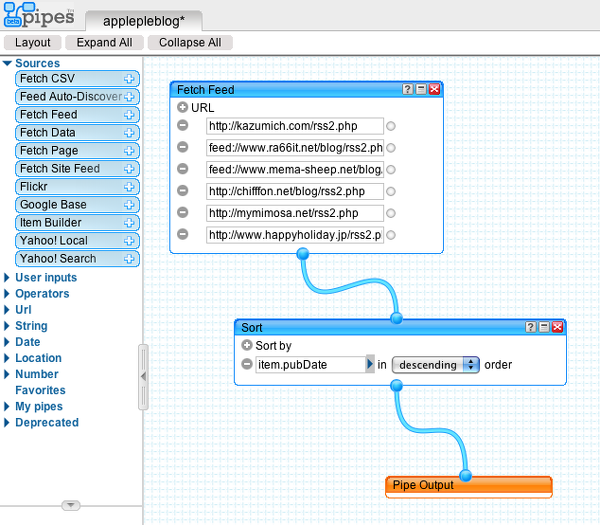The height and width of the screenshot is (525, 600).
Task: Edit the item.pubDate sort field
Action: (310, 364)
